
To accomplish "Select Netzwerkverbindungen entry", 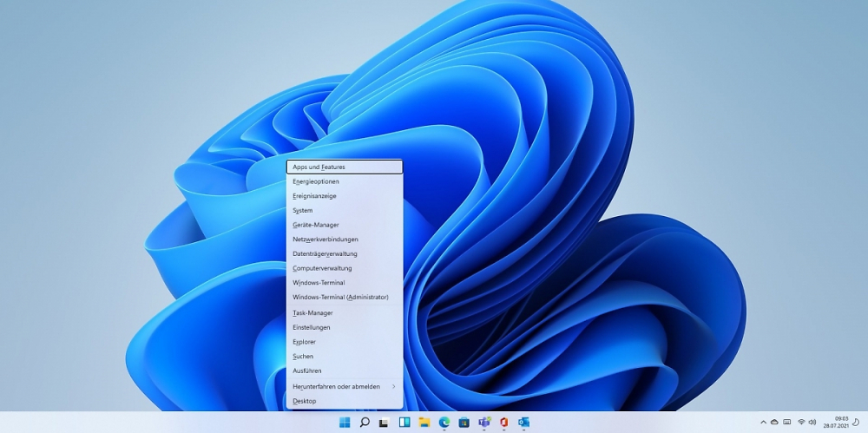I will tap(345, 239).
